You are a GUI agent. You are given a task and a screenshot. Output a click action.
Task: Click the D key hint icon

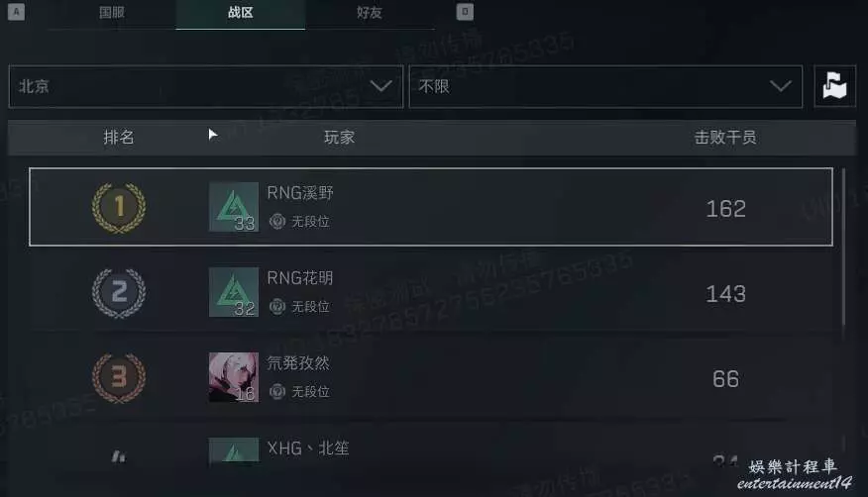(465, 12)
